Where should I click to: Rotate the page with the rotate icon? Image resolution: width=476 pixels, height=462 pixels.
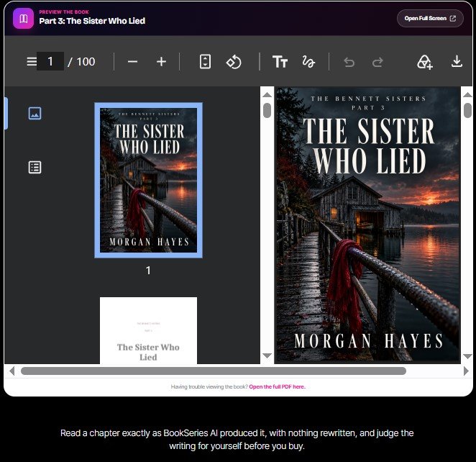tap(234, 62)
